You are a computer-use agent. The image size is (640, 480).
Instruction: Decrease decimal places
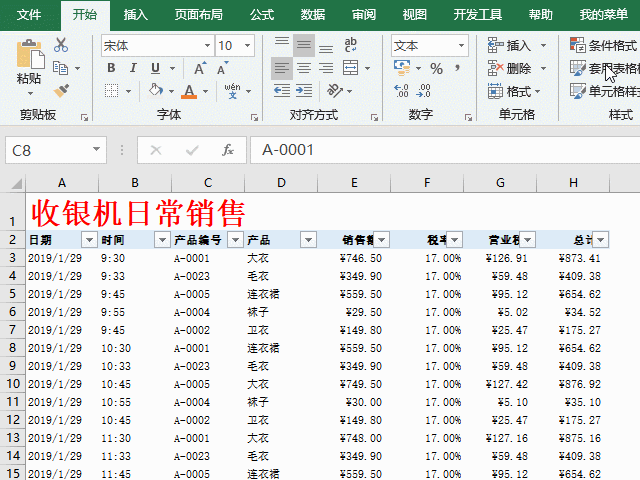tap(423, 90)
